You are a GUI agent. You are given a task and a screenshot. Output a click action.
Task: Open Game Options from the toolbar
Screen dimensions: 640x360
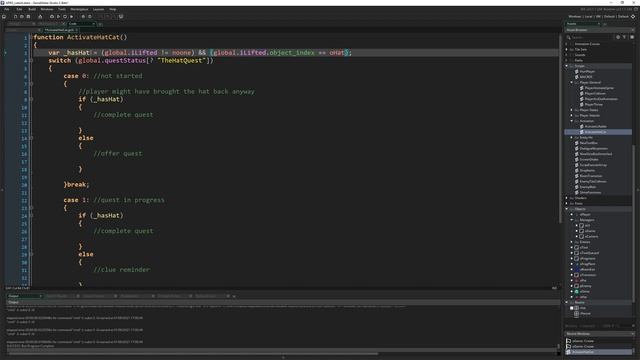pyautogui.click(x=83, y=16)
